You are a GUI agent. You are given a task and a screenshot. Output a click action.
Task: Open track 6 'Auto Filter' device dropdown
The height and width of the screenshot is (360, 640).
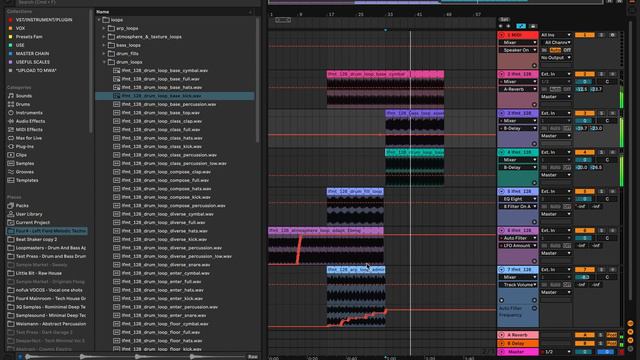(x=518, y=238)
